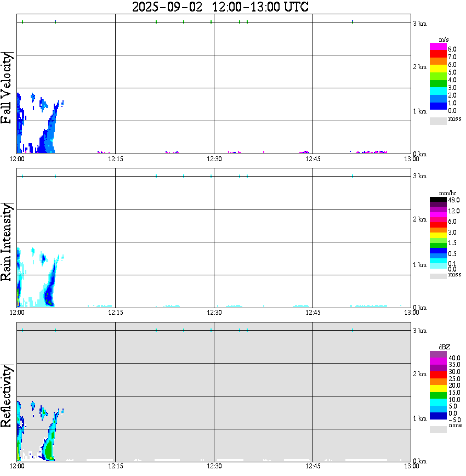Click the 3 km label of Fall Velocity panel
The width and height of the screenshot is (466, 476).
[x=419, y=24]
